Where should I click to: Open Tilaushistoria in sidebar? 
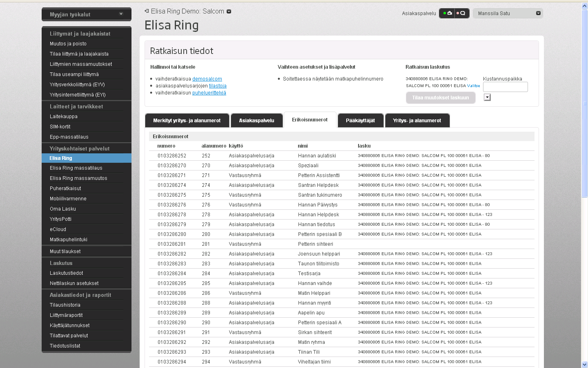coord(65,305)
